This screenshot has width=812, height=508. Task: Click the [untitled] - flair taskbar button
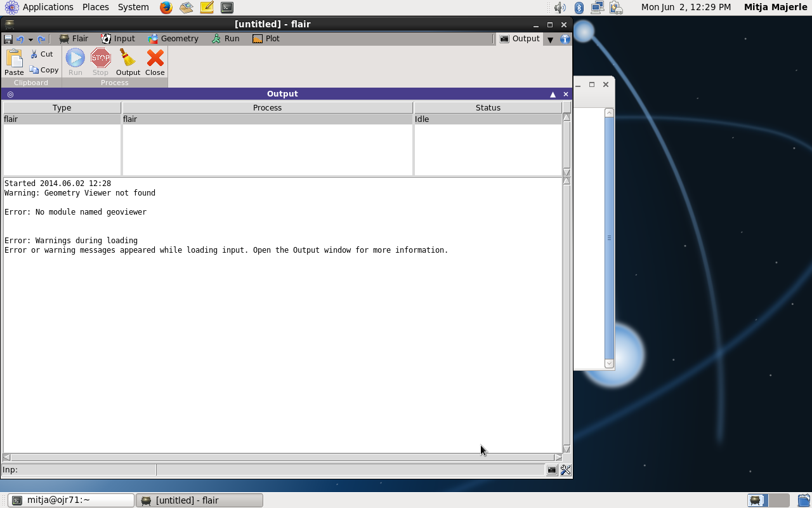click(200, 500)
